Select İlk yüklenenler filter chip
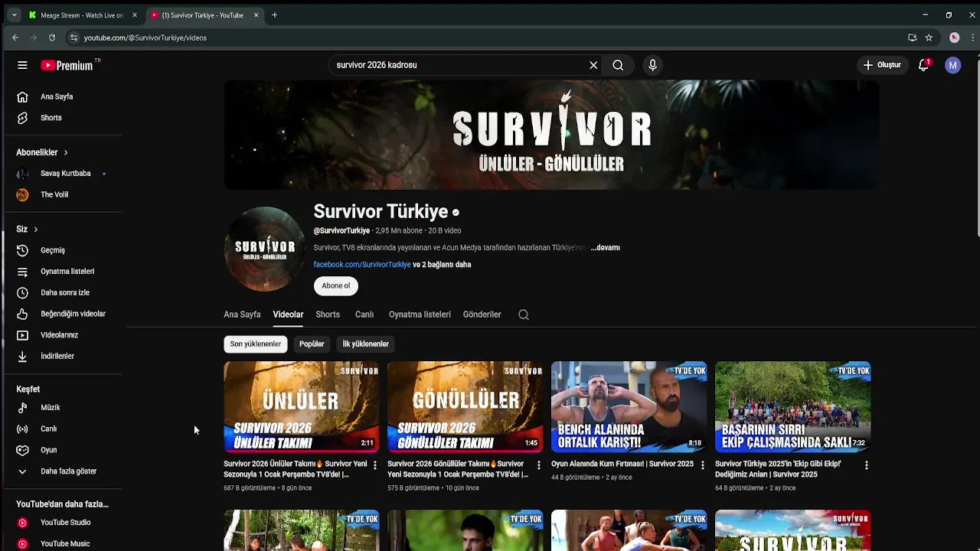The image size is (980, 551). (x=365, y=344)
